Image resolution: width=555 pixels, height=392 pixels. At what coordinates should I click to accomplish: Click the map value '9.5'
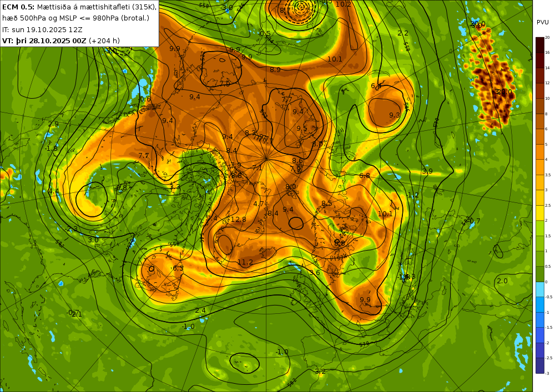(x=302, y=128)
